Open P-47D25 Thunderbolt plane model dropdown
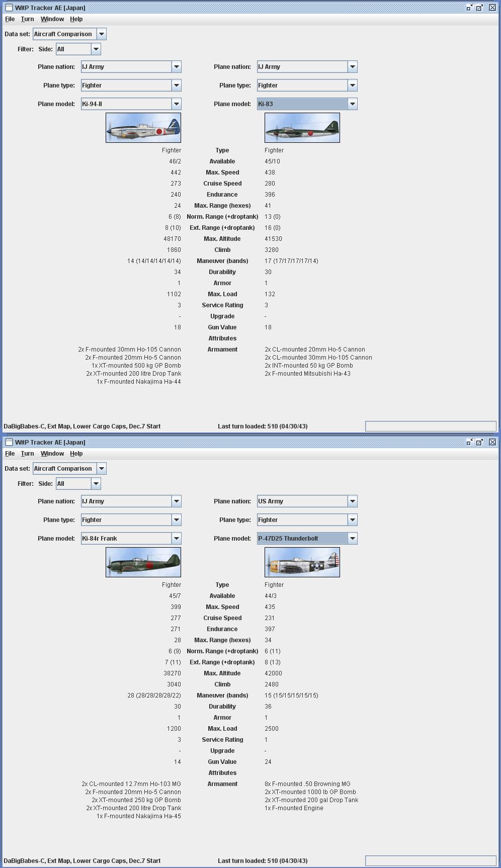501x868 pixels. click(x=352, y=539)
